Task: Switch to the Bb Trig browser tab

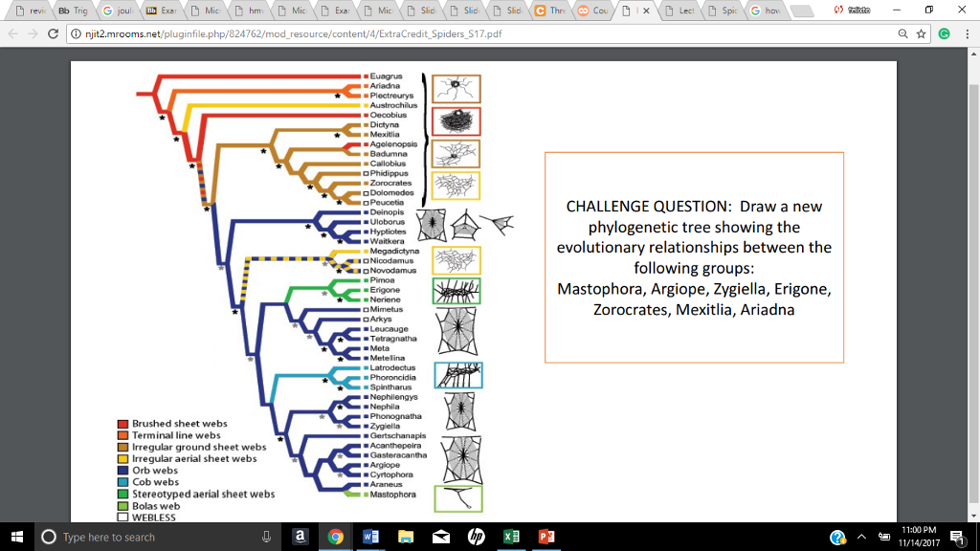Action: click(75, 11)
